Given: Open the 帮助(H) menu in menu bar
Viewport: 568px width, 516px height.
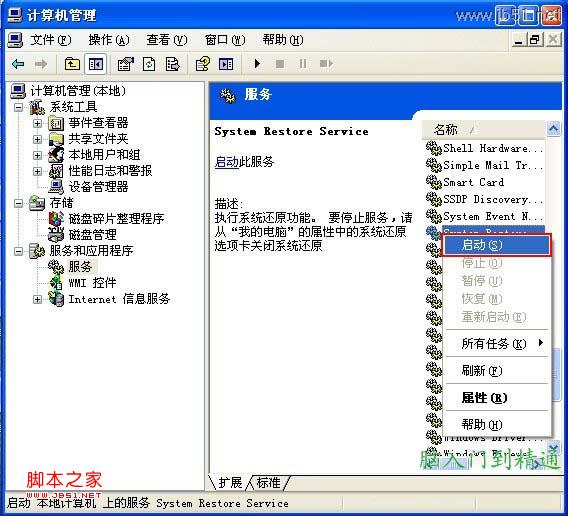Looking at the screenshot, I should coord(283,40).
